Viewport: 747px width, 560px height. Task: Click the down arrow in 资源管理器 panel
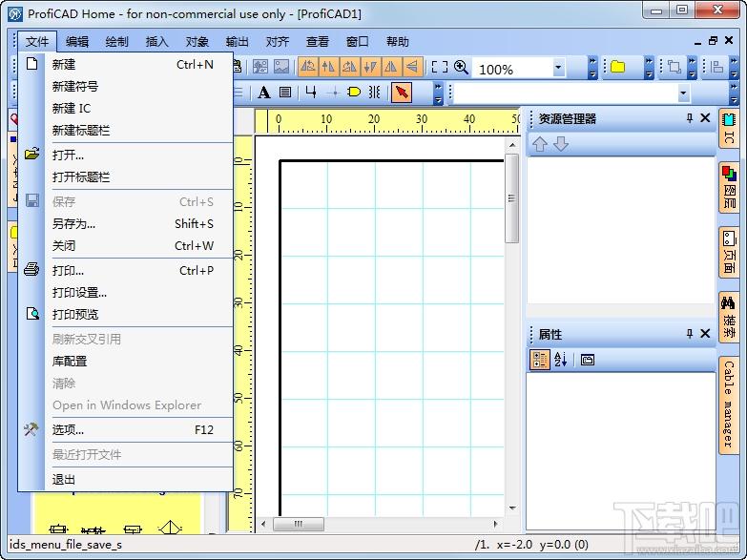(x=561, y=144)
